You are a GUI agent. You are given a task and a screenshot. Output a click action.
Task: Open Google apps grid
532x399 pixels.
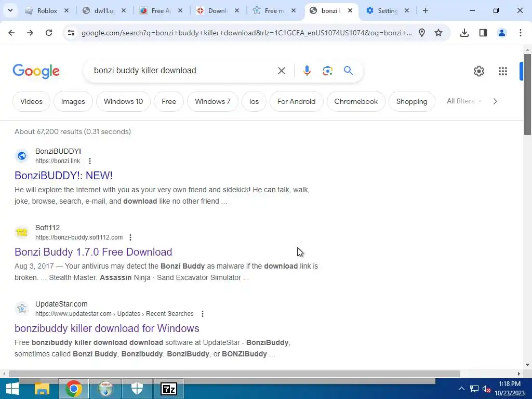(x=502, y=71)
